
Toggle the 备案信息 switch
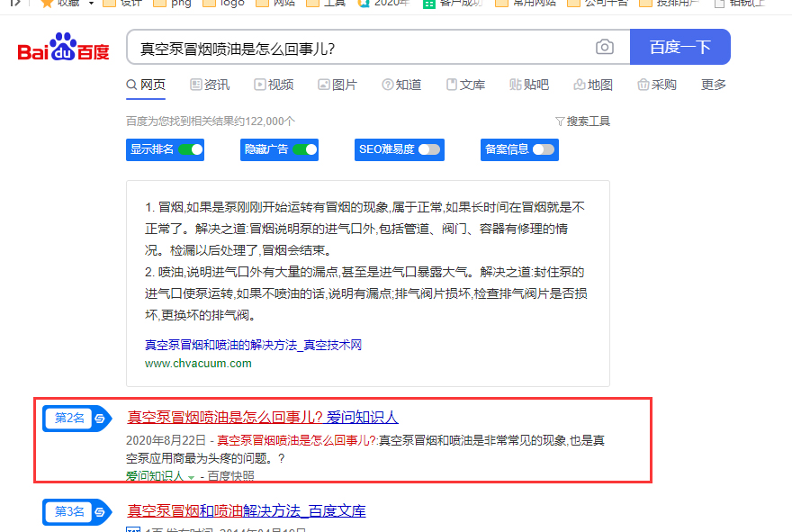545,149
